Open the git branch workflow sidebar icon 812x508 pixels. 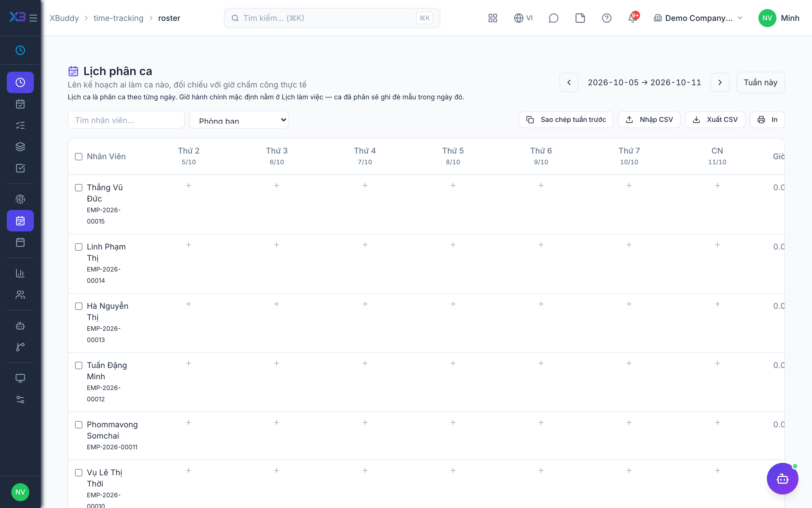click(20, 347)
